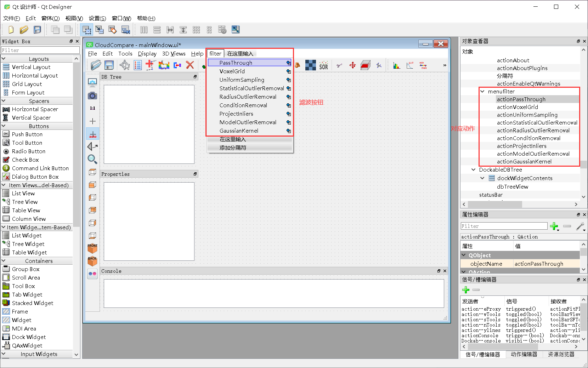Image resolution: width=588 pixels, height=368 pixels.
Task: Click the Lay Out in Grid icon
Action: (x=196, y=30)
